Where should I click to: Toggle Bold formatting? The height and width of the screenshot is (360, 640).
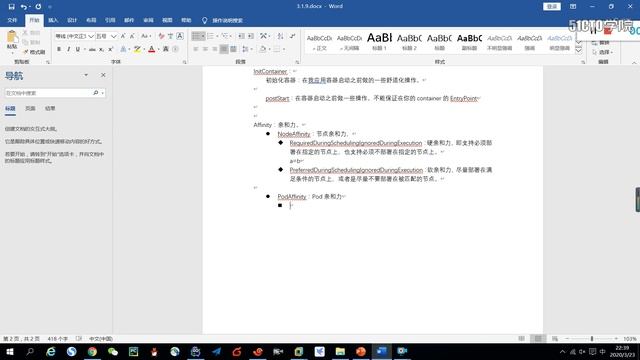[x=59, y=49]
